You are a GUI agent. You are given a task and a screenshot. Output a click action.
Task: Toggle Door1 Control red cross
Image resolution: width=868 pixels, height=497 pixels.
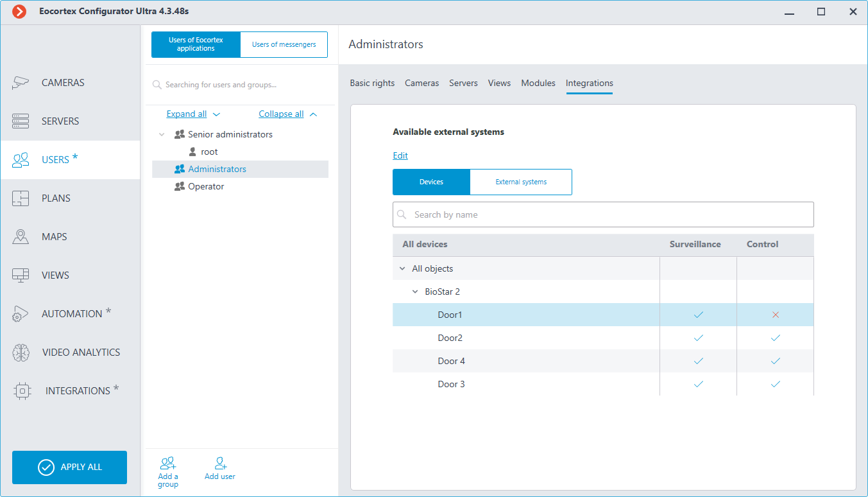776,315
